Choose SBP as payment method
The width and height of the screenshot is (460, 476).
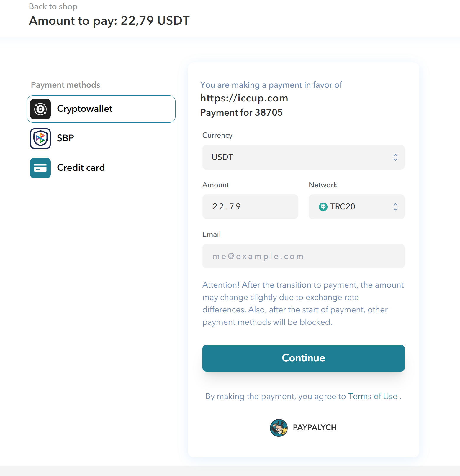click(101, 138)
